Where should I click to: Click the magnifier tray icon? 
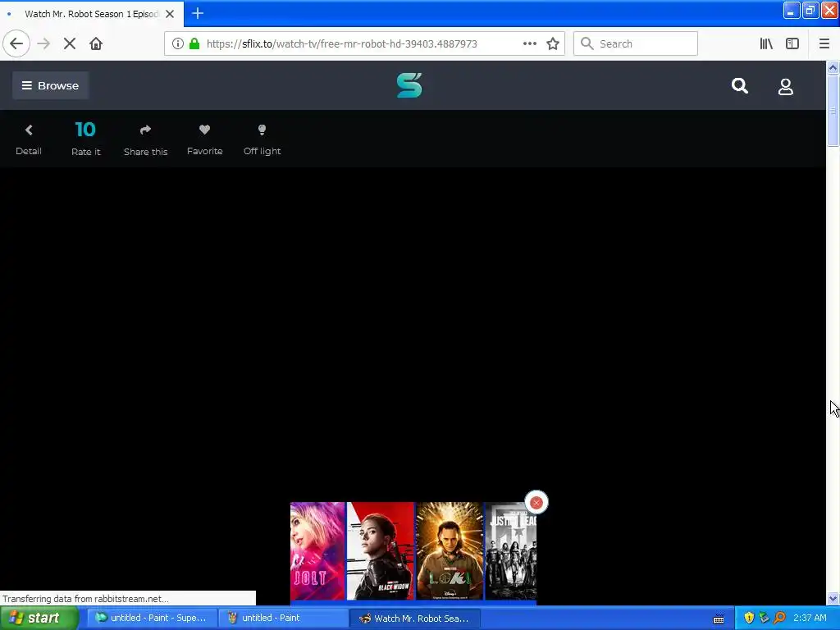tap(779, 619)
